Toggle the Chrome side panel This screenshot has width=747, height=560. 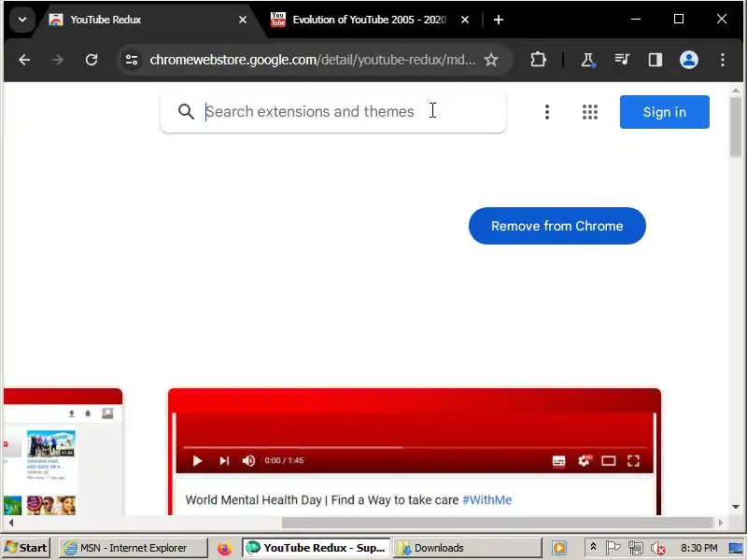655,60
